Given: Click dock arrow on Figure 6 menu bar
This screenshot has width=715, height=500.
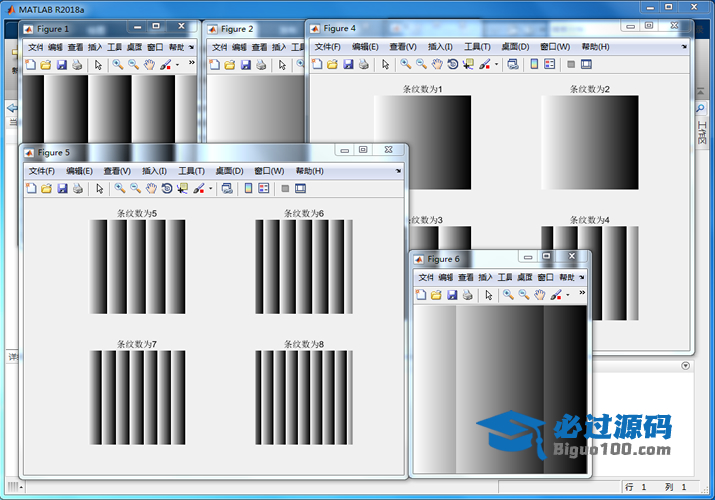Looking at the screenshot, I should pyautogui.click(x=581, y=277).
